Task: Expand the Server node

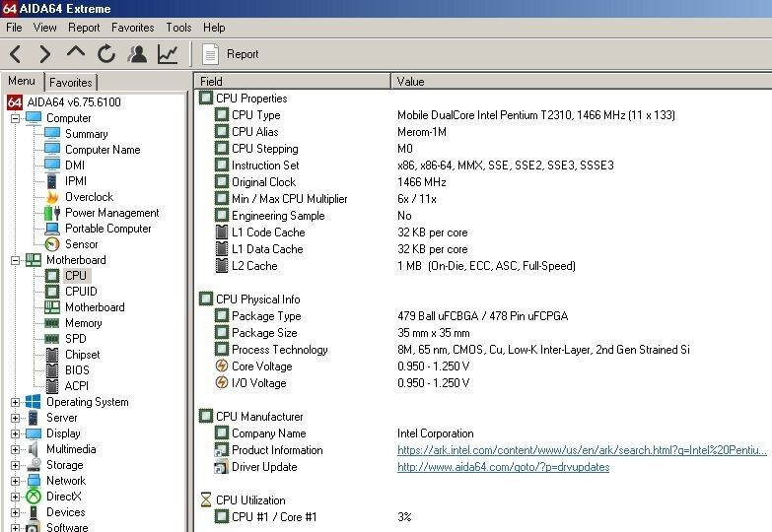Action: 15,418
